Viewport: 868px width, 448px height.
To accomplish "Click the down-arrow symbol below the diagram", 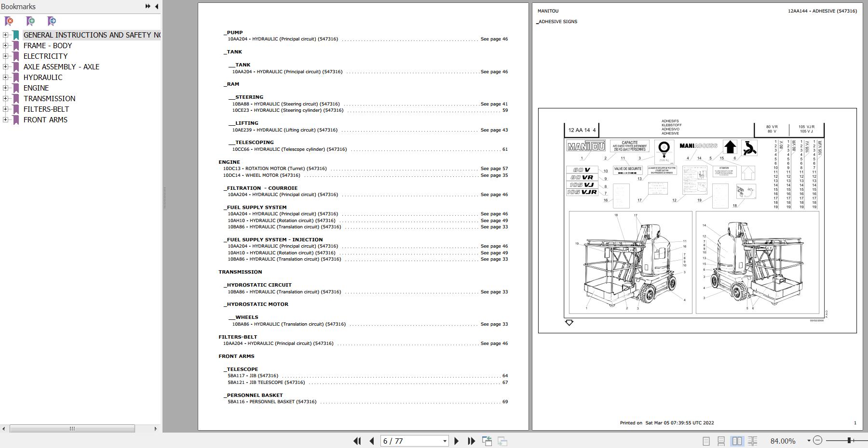I will point(569,322).
